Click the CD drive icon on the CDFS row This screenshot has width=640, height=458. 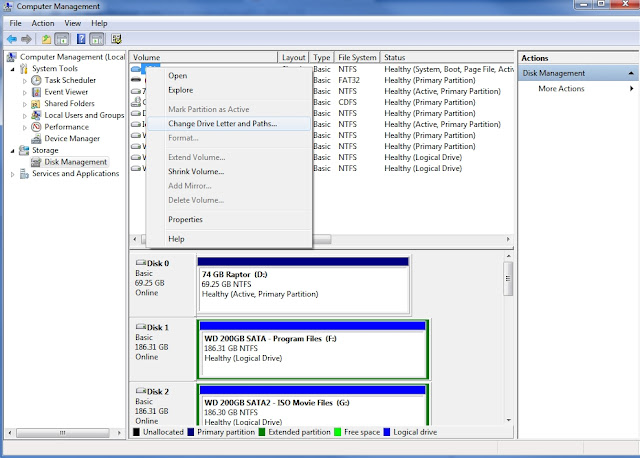[136, 102]
